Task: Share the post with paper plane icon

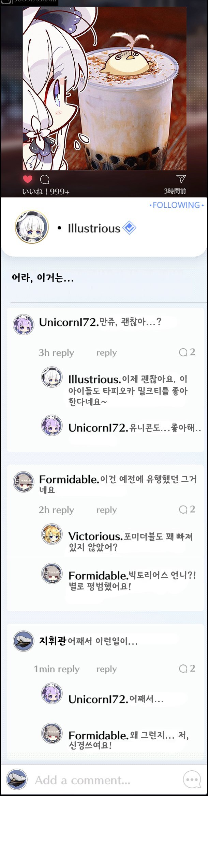Action: (x=181, y=179)
